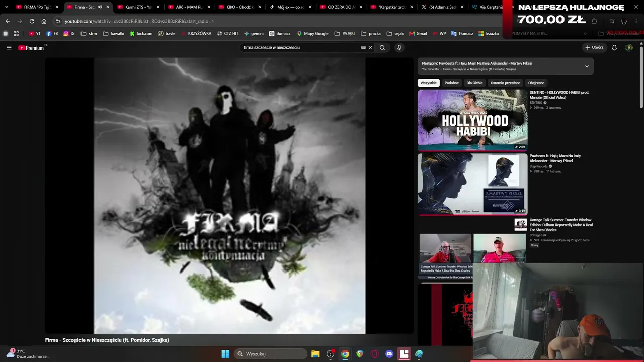Select the Ostatnio przesłane filter chip
Screen dimensions: 644x362
coord(506,83)
